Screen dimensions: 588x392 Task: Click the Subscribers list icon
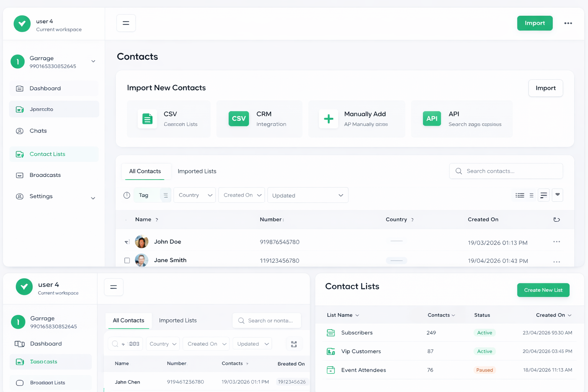[x=331, y=333]
